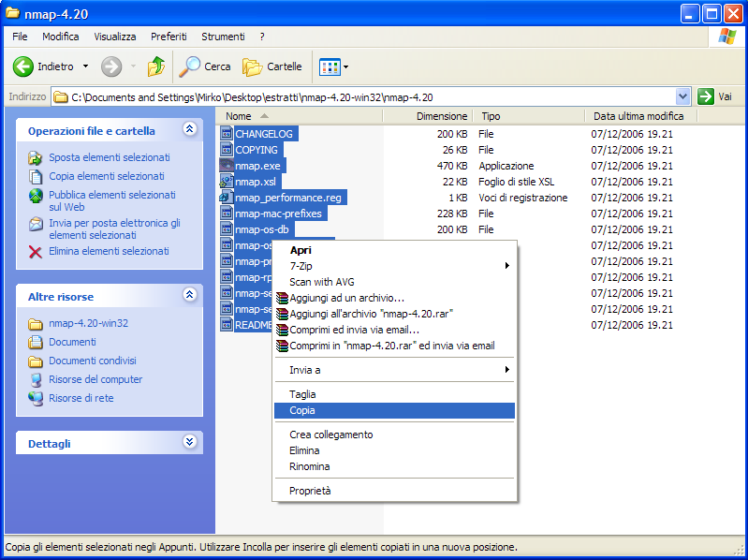The image size is (748, 560).
Task: Click the grey Forward arrow button
Action: [111, 66]
